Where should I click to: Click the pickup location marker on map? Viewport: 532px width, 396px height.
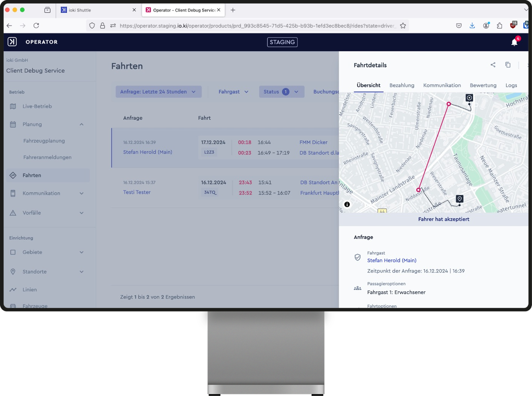pos(469,98)
